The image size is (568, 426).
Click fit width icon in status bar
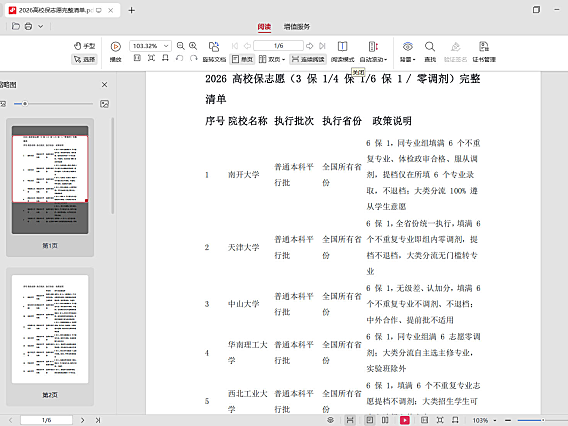tap(455, 420)
